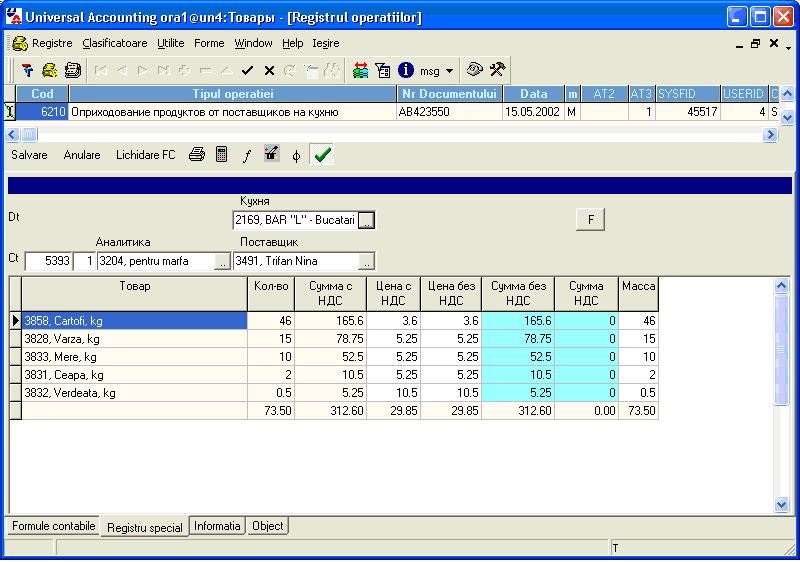Open Поставщик lookup button for Trifan Nina

(367, 262)
